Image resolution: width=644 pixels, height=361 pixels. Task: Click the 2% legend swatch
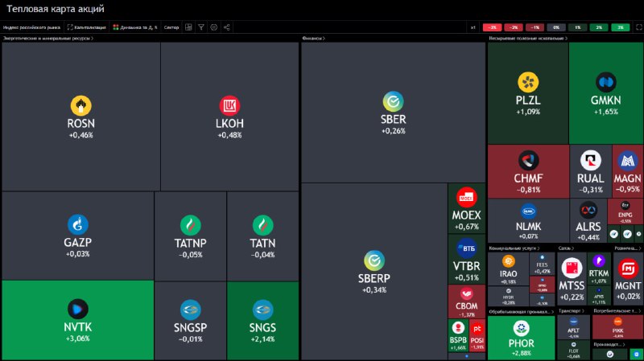pyautogui.click(x=599, y=27)
